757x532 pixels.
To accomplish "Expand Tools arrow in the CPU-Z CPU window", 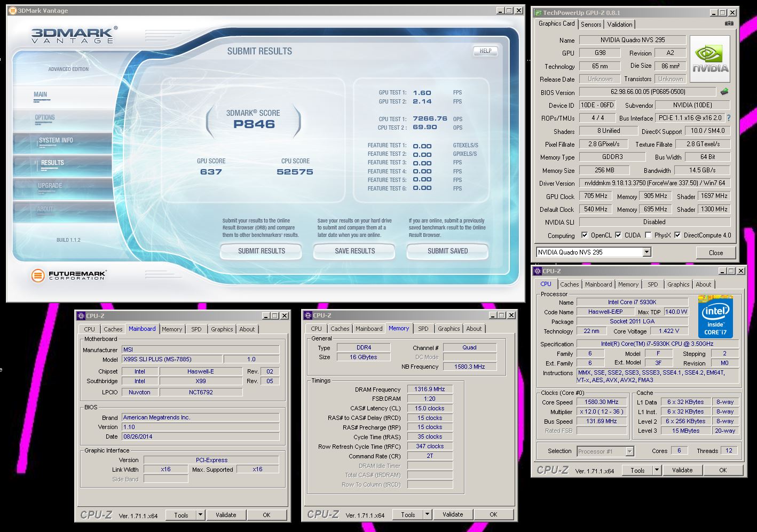I will tap(657, 470).
